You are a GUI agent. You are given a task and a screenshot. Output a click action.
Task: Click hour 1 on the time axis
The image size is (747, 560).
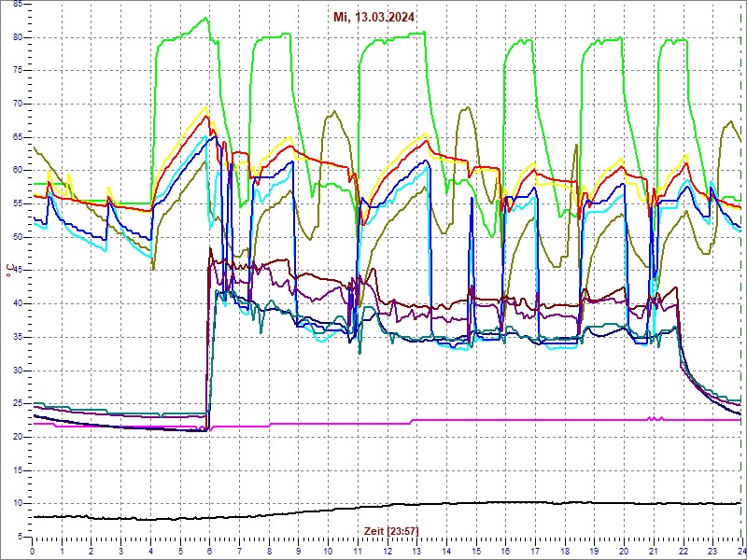coord(62,551)
